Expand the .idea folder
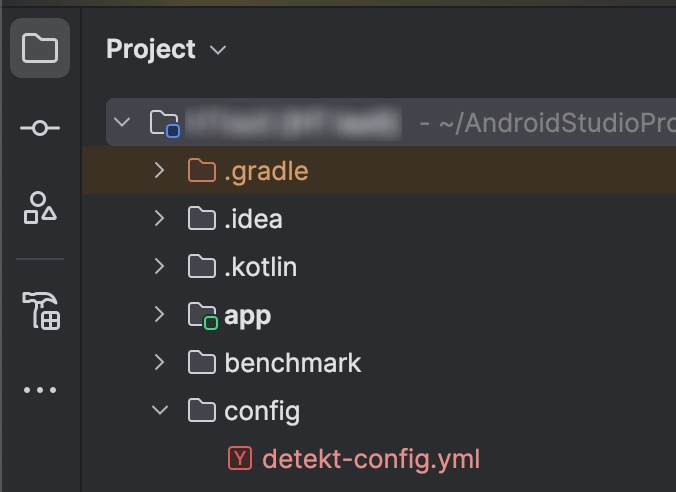This screenshot has width=676, height=492. pos(160,218)
